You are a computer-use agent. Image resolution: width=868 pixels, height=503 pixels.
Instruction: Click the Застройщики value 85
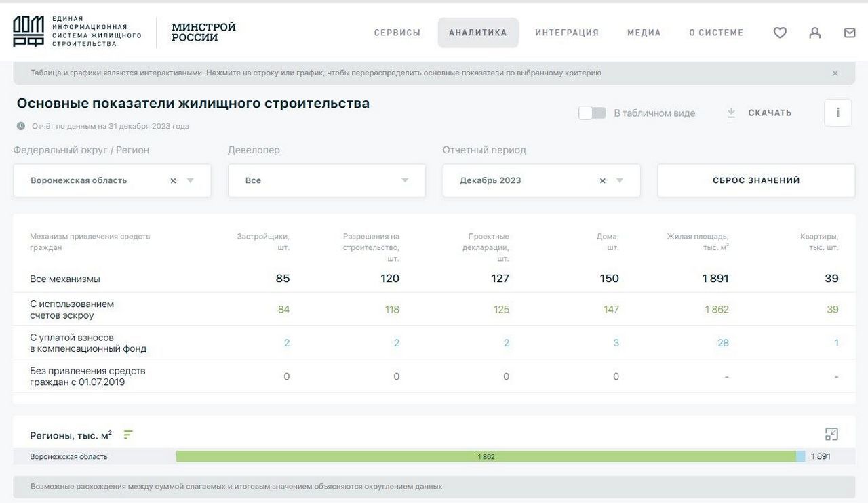click(x=283, y=279)
